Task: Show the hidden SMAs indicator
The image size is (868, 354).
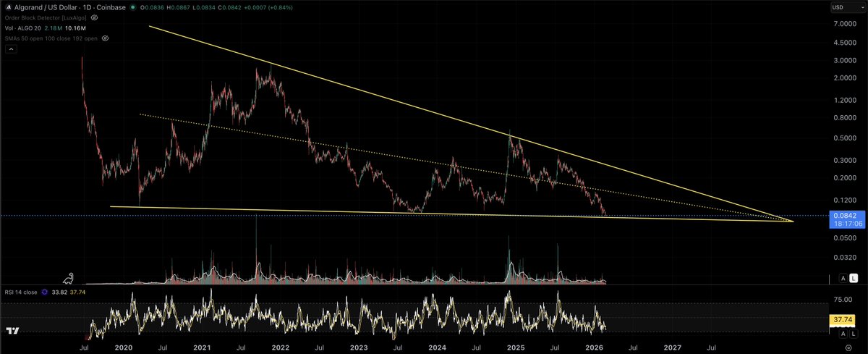Action: [106, 37]
